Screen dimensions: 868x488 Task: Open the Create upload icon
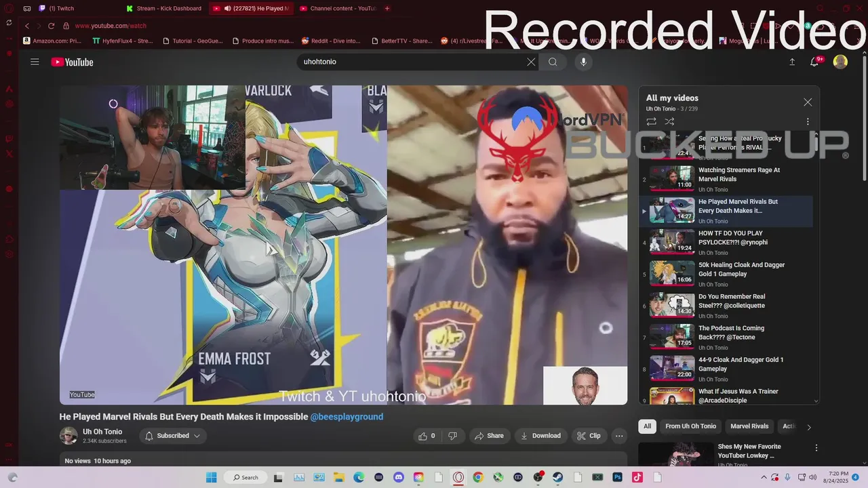point(792,62)
